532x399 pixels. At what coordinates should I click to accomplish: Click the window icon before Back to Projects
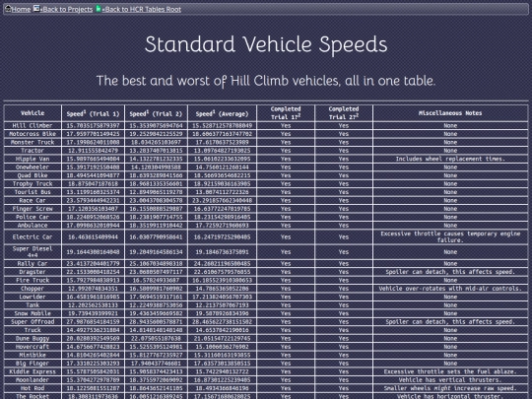(36, 9)
